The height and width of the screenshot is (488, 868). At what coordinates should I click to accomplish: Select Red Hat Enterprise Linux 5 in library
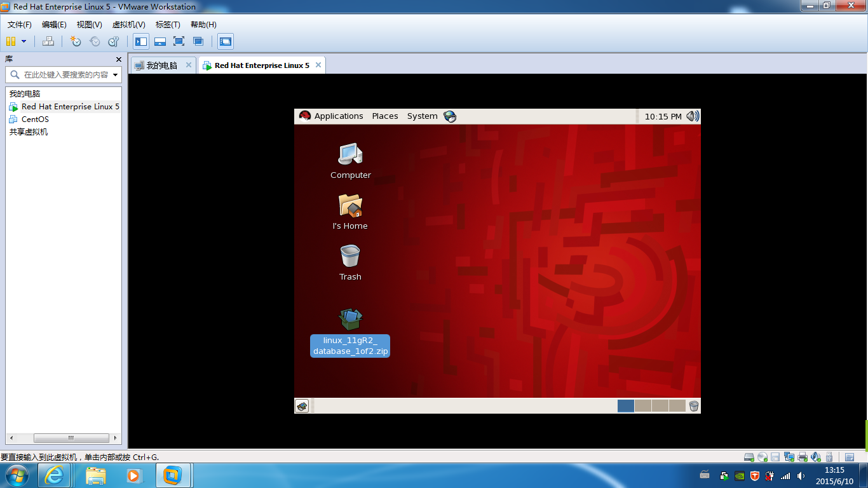pyautogui.click(x=64, y=107)
